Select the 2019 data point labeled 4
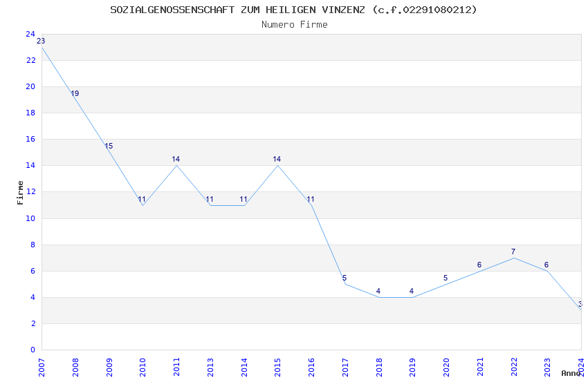This screenshot has height=380, width=588. (412, 291)
